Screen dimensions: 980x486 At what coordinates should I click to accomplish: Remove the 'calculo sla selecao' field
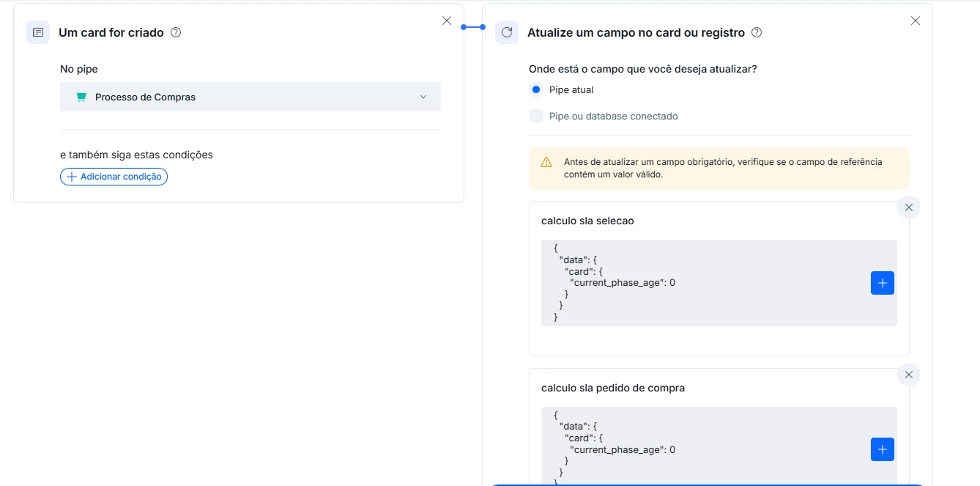(x=909, y=207)
